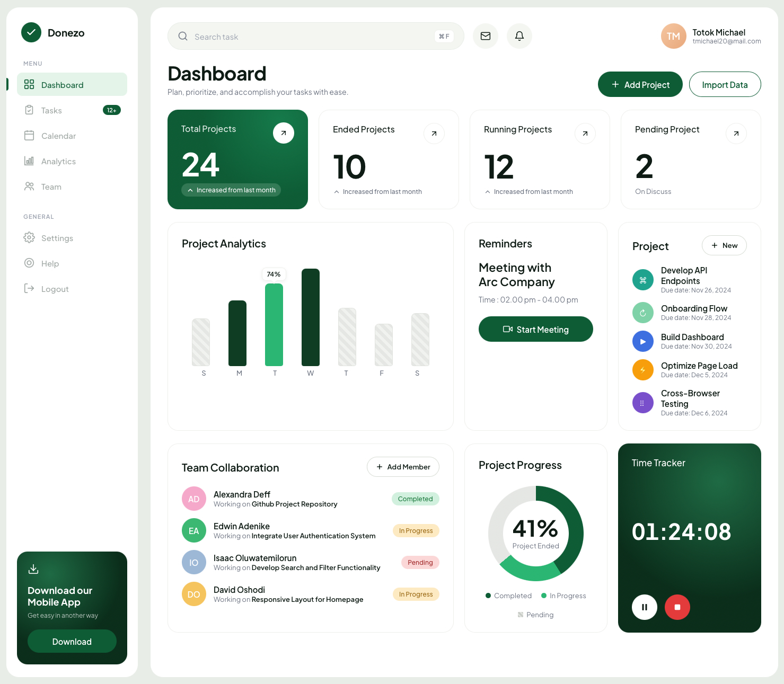Stop the time tracker

(x=677, y=607)
